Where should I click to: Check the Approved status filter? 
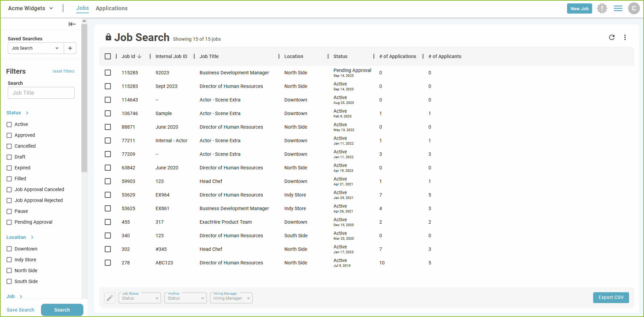[9, 135]
